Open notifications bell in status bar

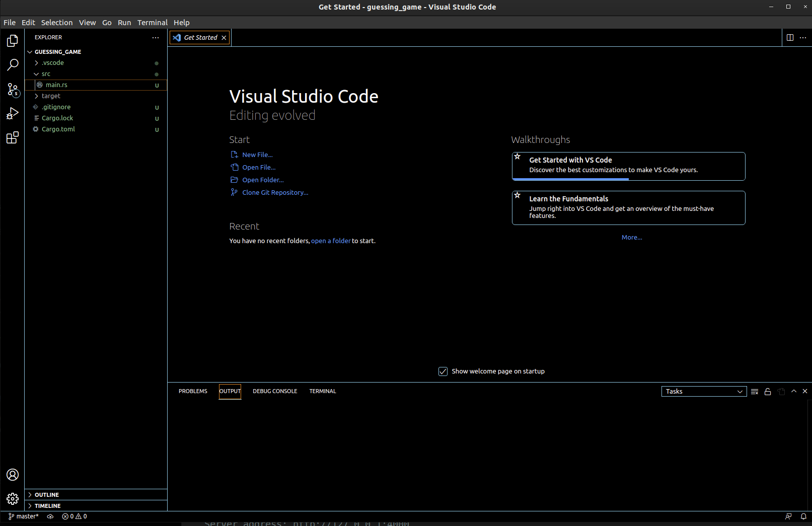click(803, 516)
